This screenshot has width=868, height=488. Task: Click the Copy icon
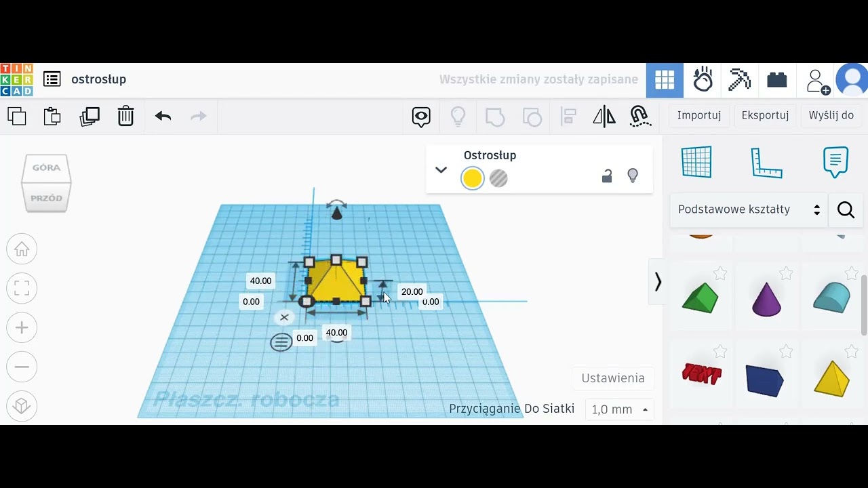(17, 116)
